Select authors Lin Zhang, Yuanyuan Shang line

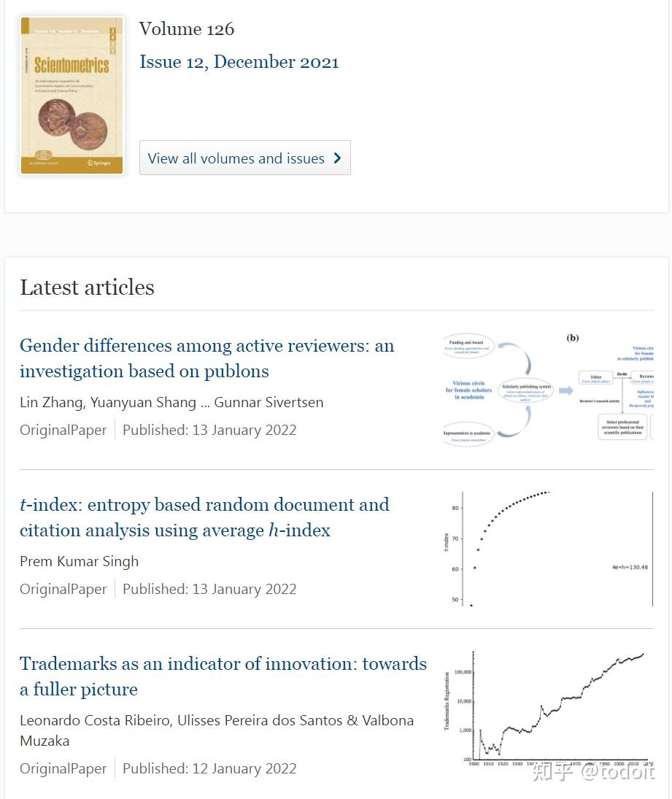point(171,402)
